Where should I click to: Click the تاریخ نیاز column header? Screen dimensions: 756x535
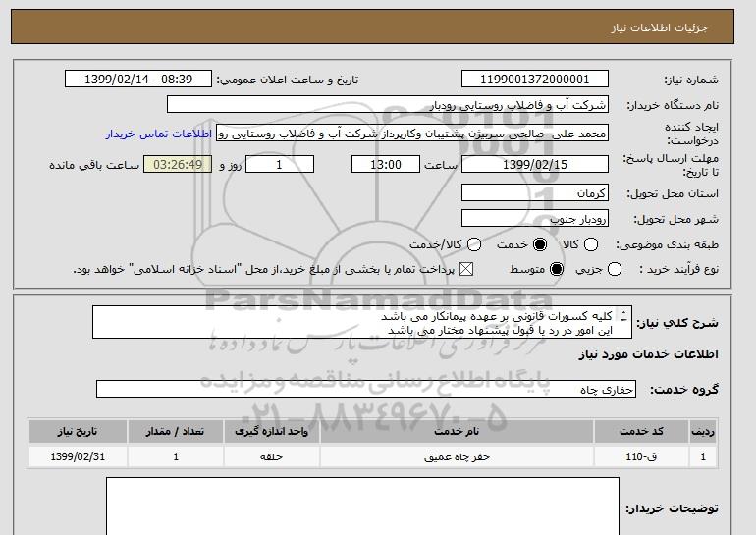tap(78, 431)
